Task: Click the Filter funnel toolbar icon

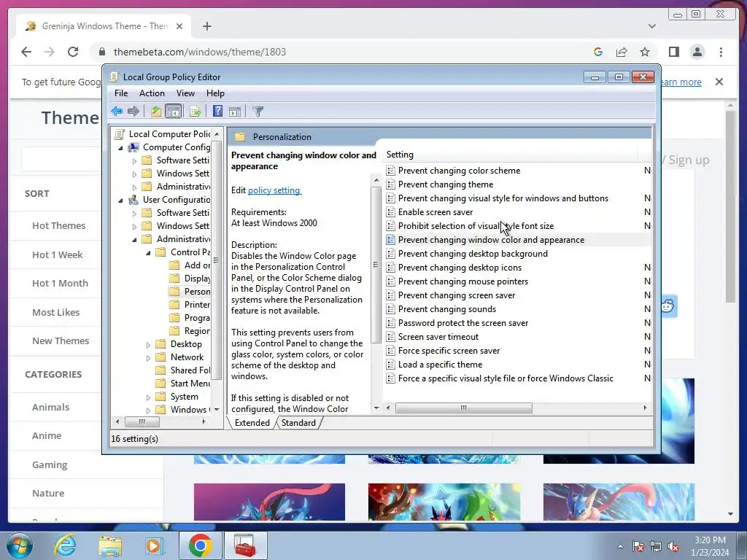Action: pyautogui.click(x=258, y=112)
